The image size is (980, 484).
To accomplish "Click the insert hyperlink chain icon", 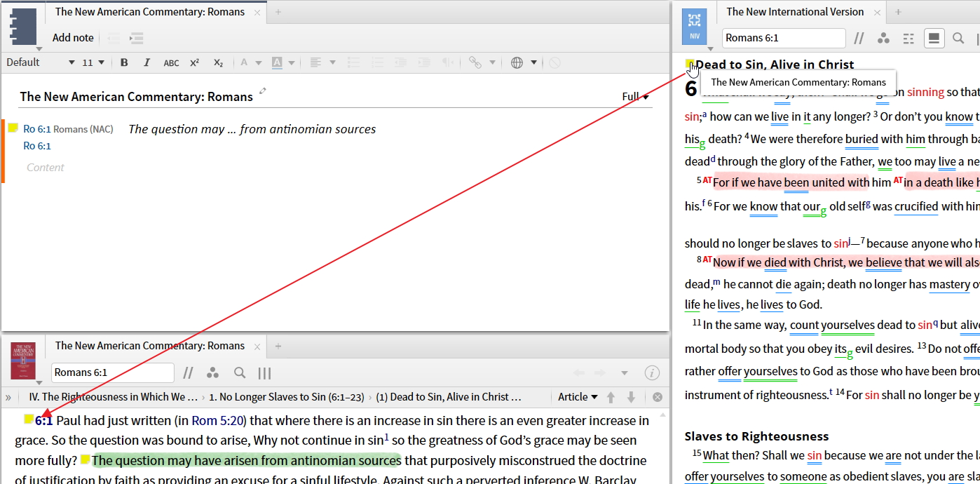I will point(475,62).
